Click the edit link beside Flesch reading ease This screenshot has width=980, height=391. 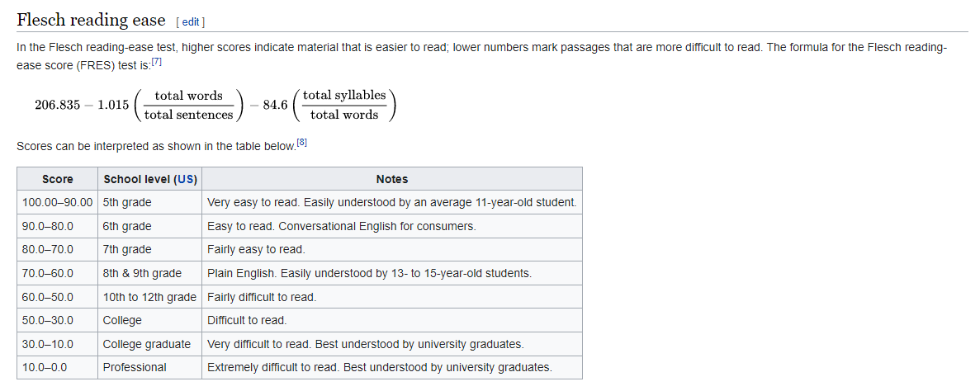click(x=191, y=22)
